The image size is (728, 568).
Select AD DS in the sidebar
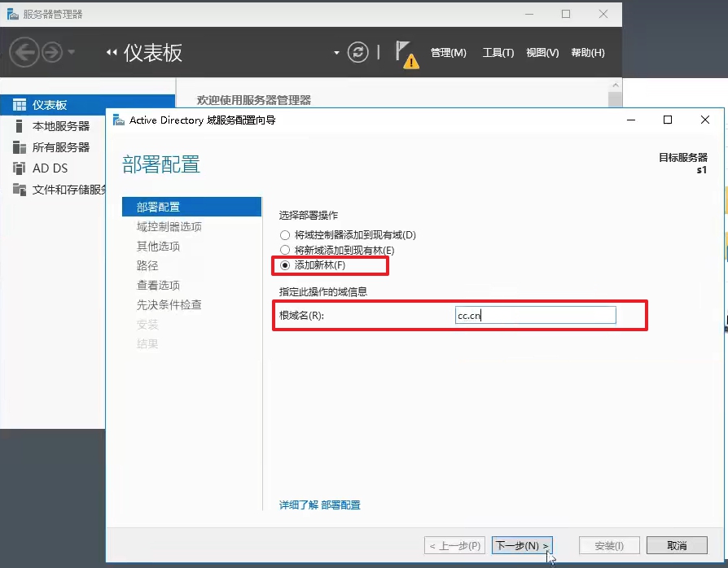click(x=50, y=168)
